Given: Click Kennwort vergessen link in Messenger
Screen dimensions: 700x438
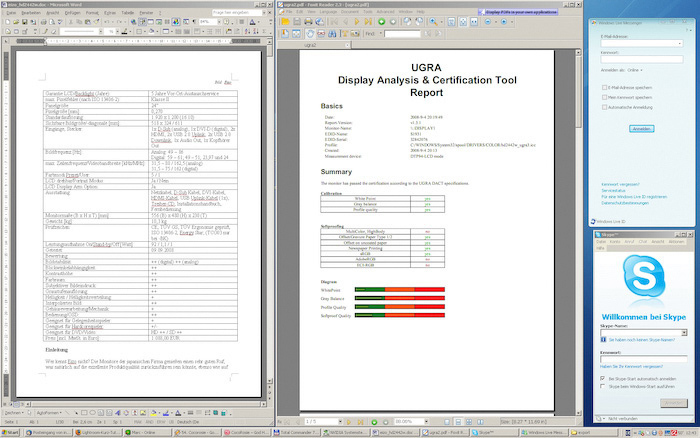Looking at the screenshot, I should pos(620,184).
